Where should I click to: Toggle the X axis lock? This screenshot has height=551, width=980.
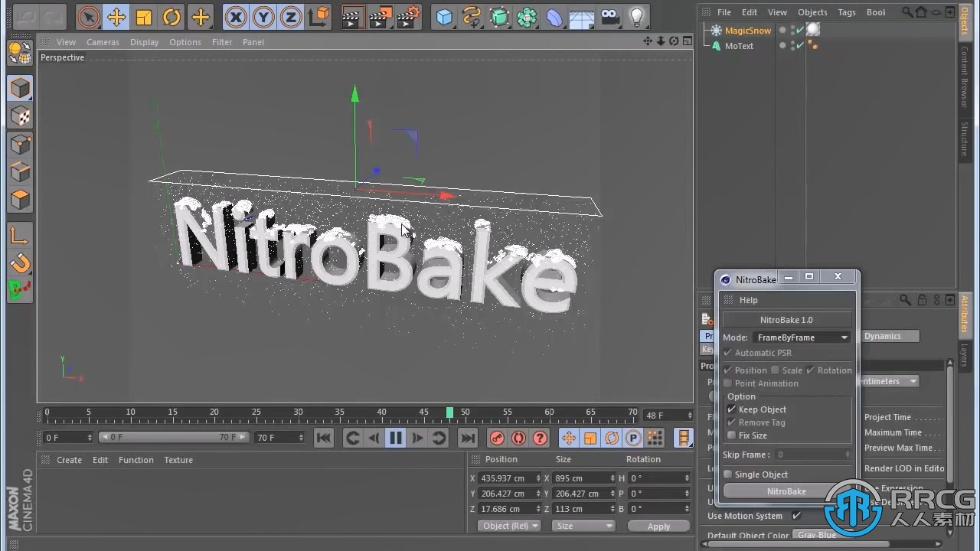click(x=236, y=16)
